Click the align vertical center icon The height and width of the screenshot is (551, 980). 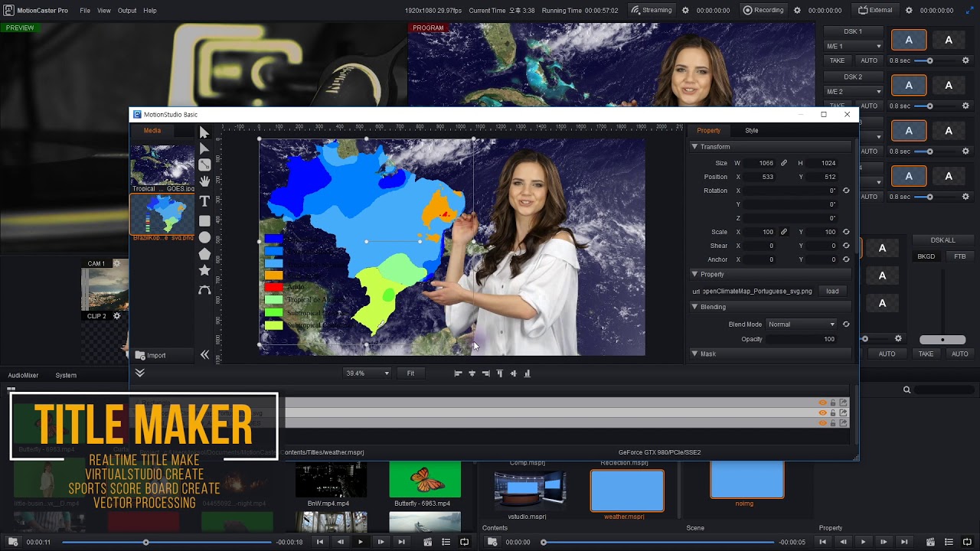(513, 373)
